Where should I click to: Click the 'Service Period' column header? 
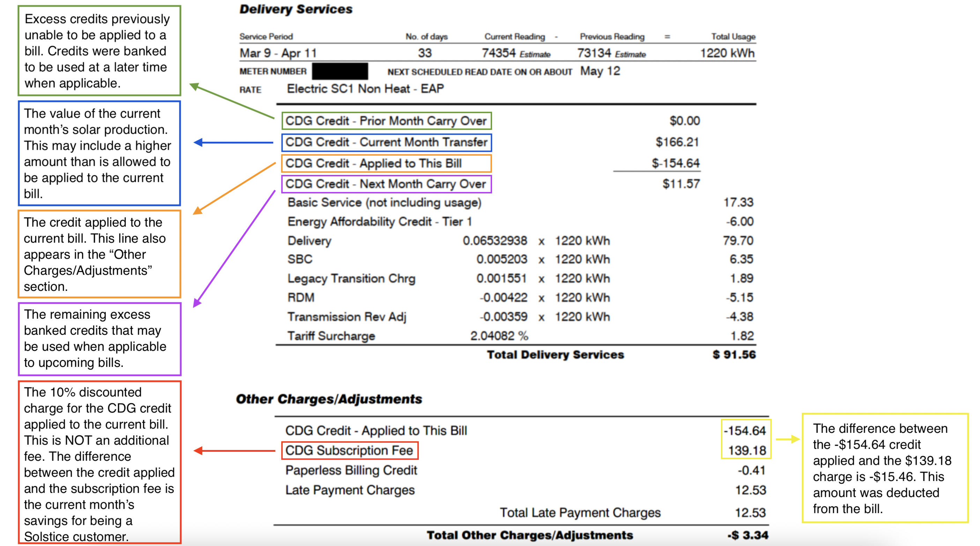266,37
